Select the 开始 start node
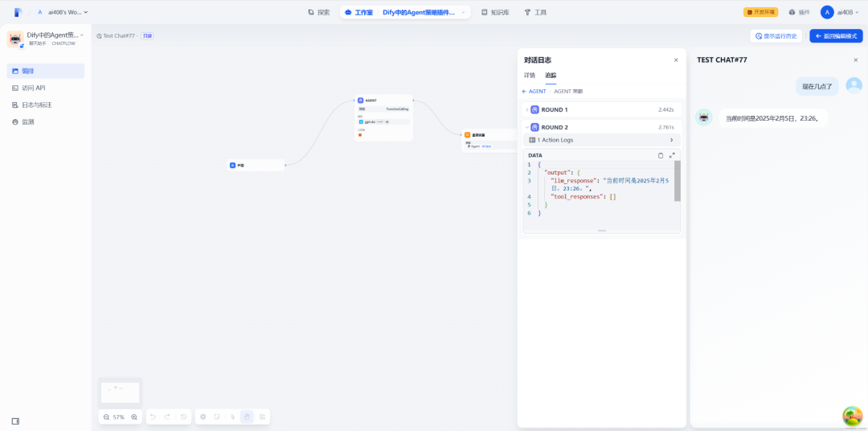Screen dimensions: 868x431 pos(256,165)
